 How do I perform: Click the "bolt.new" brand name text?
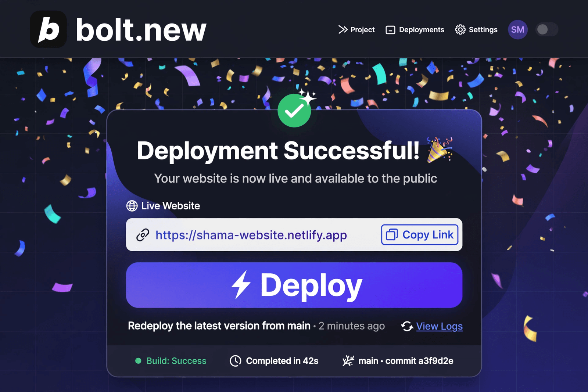coord(141,30)
